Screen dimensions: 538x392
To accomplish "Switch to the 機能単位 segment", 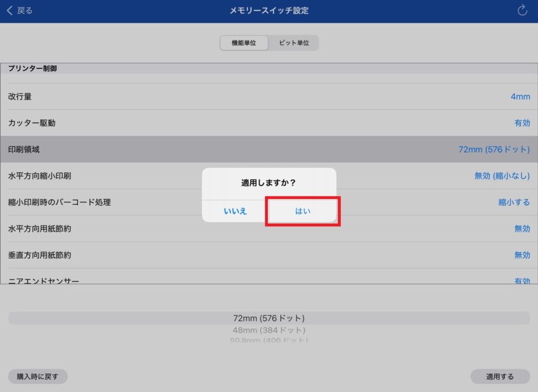I will (244, 43).
